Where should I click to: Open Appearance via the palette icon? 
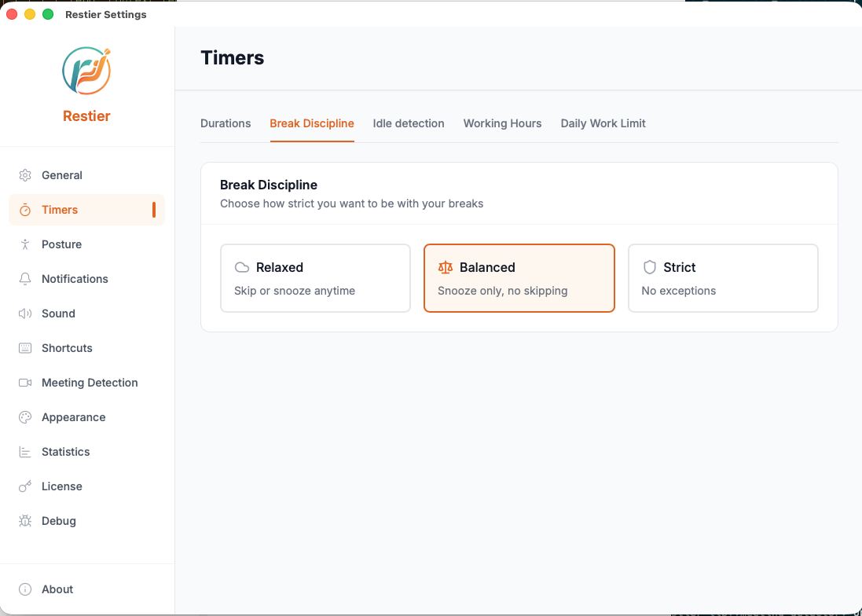[x=24, y=417]
